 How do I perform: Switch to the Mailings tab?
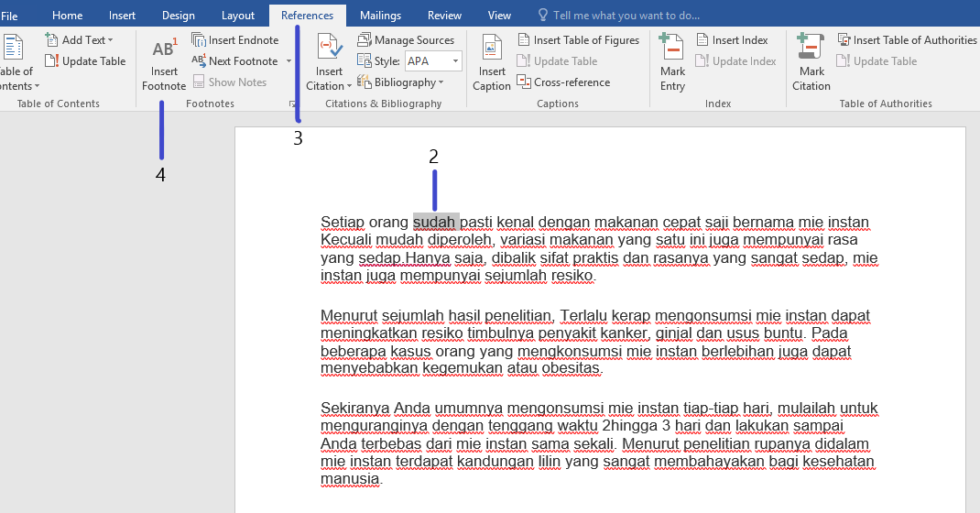point(380,15)
